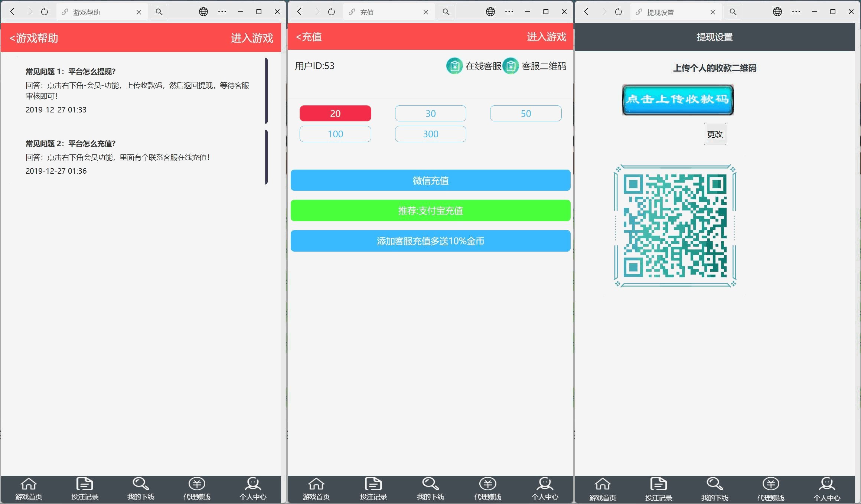The width and height of the screenshot is (861, 504).
Task: Expand 常见问题 2 平台怎么充值 entry
Action: (x=71, y=144)
